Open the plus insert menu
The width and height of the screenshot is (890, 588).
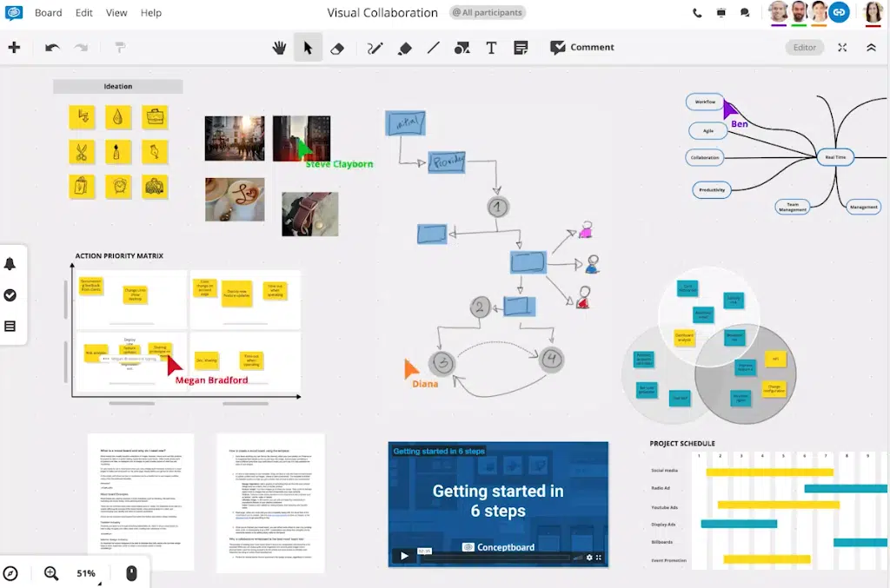pos(14,48)
